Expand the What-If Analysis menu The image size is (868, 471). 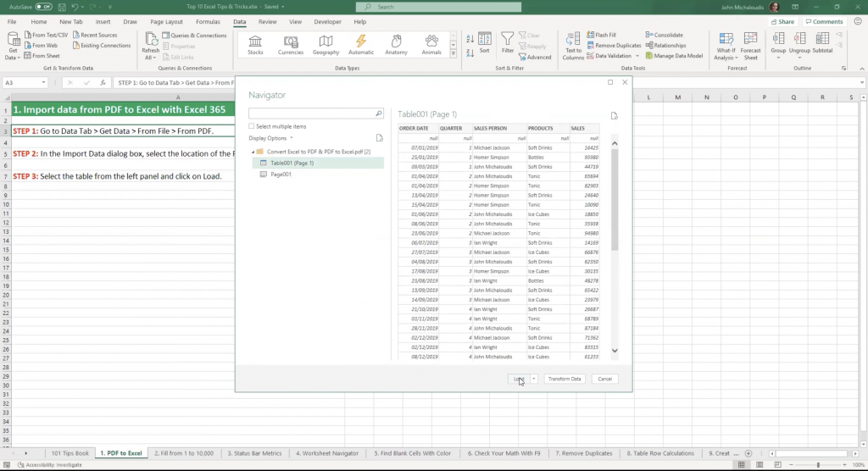point(726,47)
